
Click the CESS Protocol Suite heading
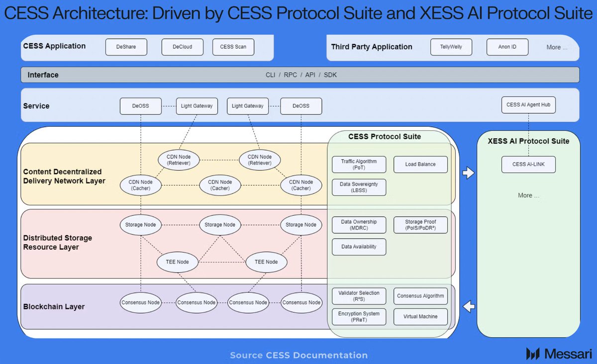(385, 137)
